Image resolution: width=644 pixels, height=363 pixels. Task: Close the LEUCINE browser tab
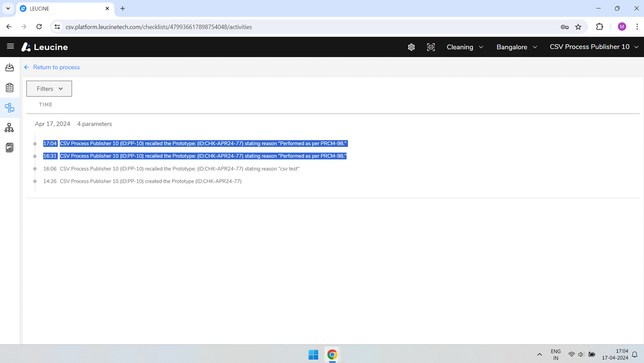coord(107,9)
